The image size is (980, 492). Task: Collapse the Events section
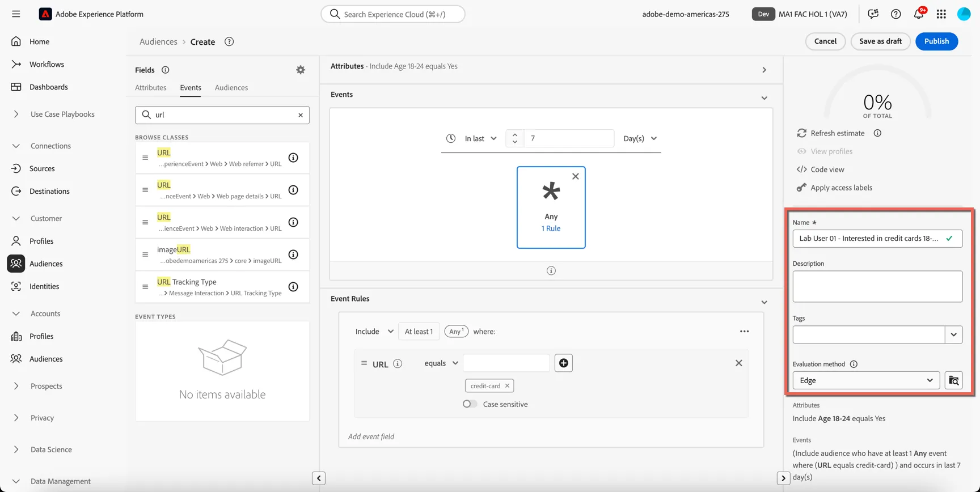[764, 98]
